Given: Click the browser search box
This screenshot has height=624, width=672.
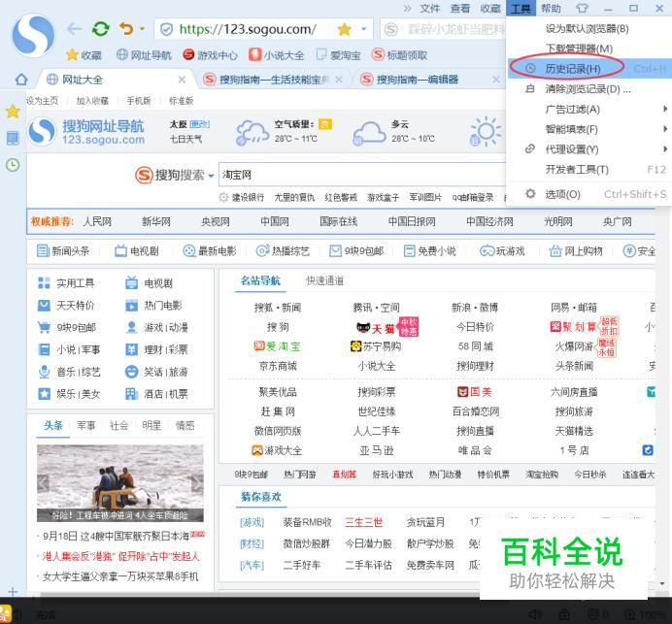Looking at the screenshot, I should [444, 29].
